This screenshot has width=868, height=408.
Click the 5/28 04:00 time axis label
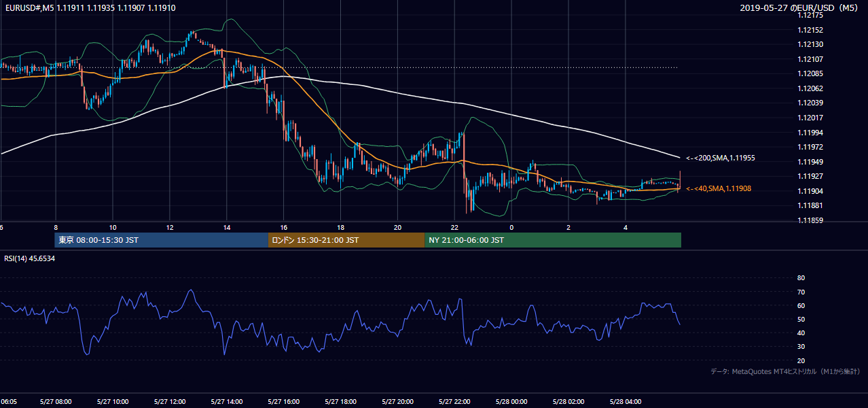pos(626,402)
